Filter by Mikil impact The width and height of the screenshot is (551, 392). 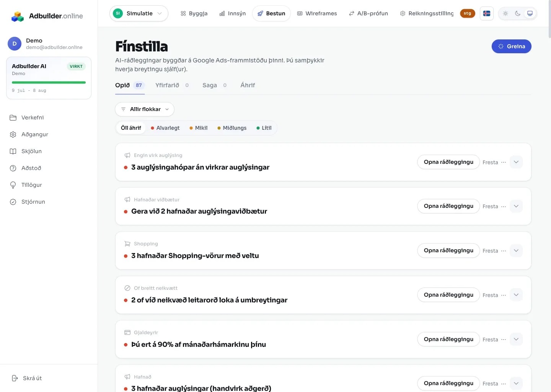[198, 128]
